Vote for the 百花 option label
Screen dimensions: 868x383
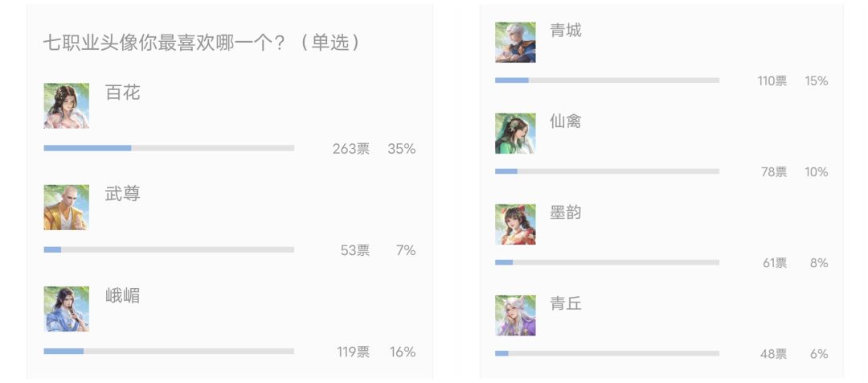(x=123, y=93)
